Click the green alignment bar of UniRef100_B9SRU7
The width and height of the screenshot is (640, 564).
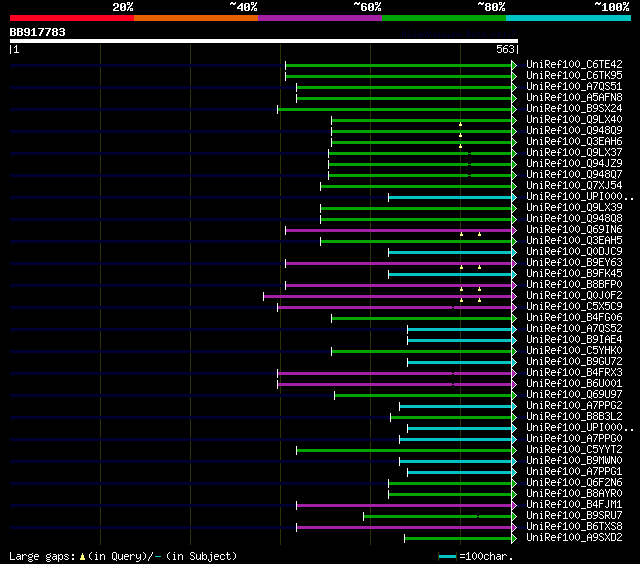point(437,517)
